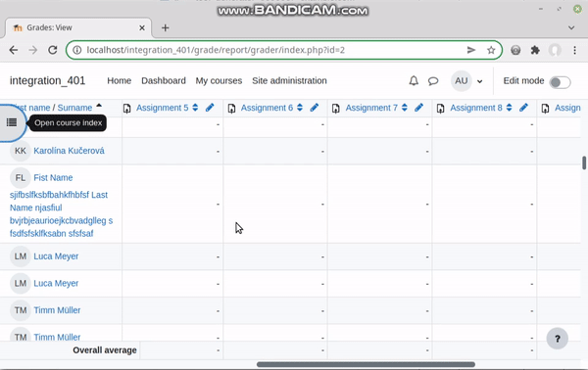
Task: Sort by Assignment 7 column arrows
Action: pos(404,108)
